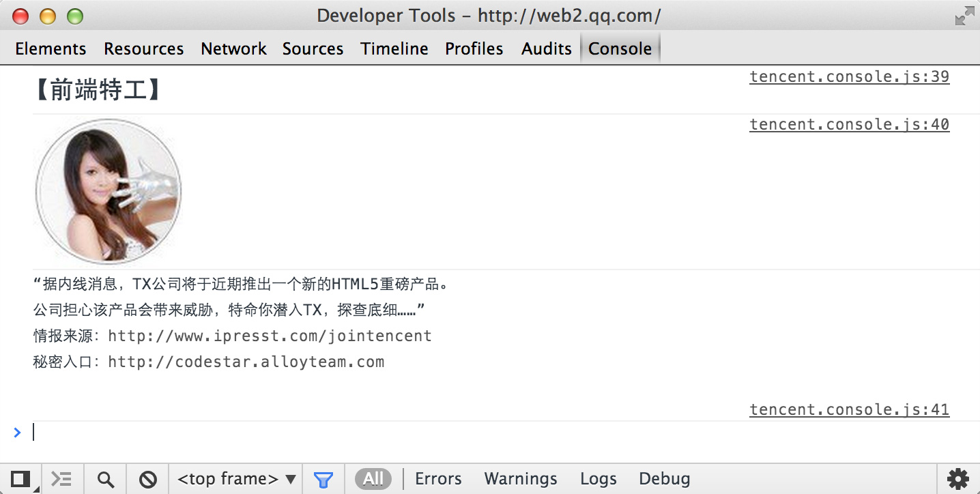
Task: Show only Logs messages
Action: pyautogui.click(x=599, y=479)
